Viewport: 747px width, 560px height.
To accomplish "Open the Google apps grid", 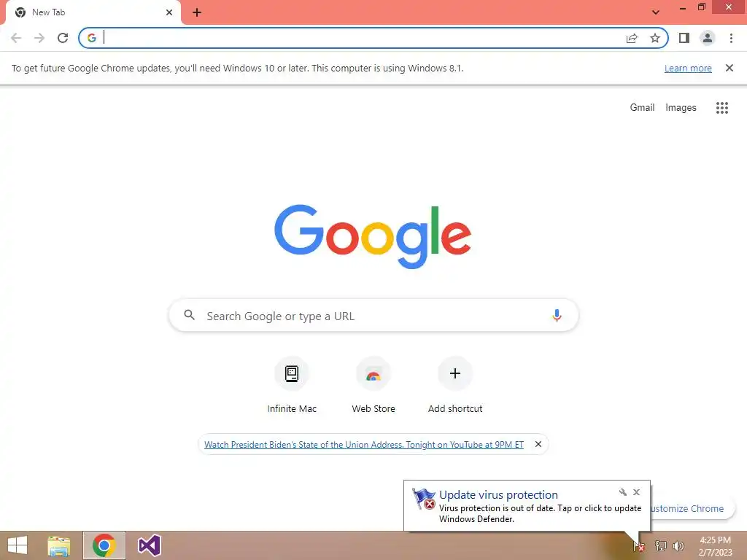I will [722, 108].
